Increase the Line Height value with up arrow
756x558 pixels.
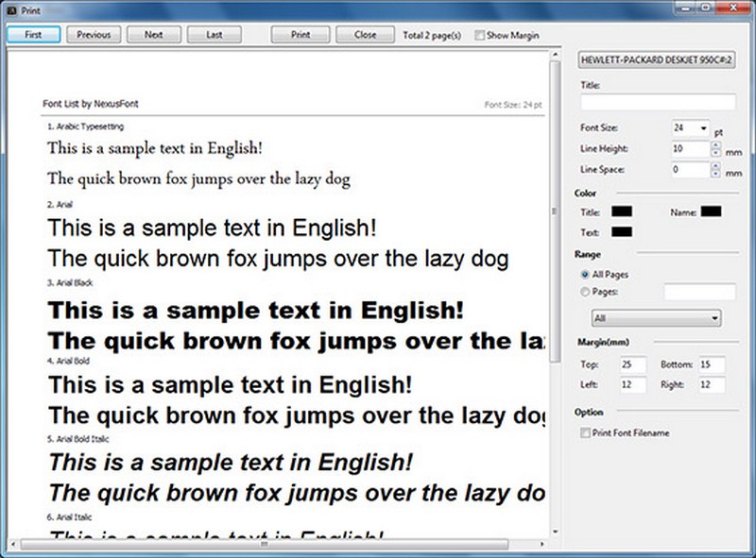click(715, 144)
